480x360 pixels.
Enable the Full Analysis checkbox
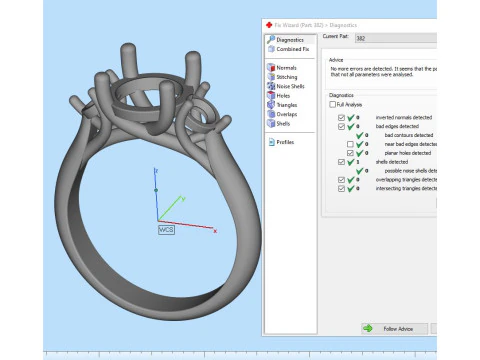point(332,104)
